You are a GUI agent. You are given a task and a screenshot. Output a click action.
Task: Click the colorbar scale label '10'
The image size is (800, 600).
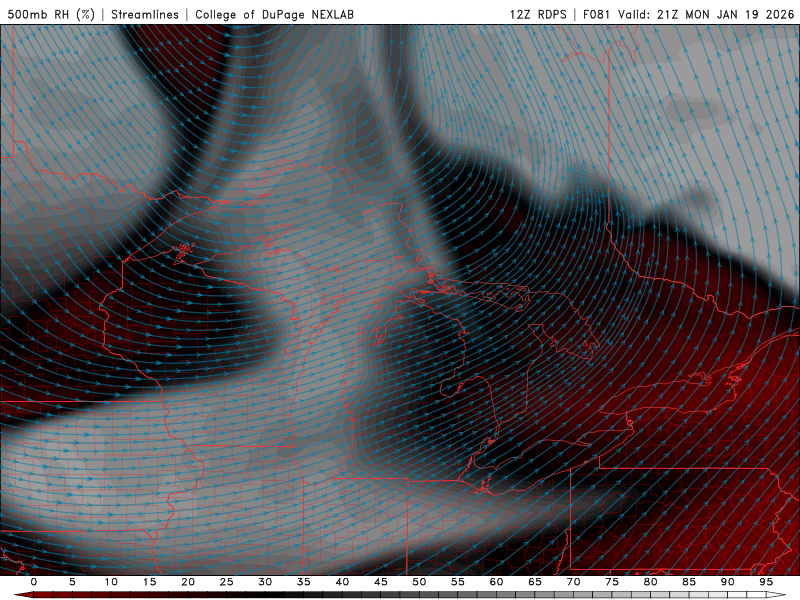(x=111, y=582)
